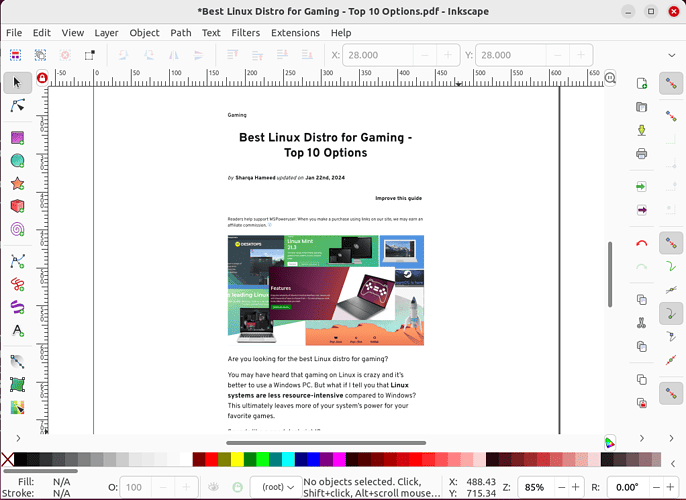Click 'Improve this guide' text on page
The height and width of the screenshot is (500, 686).
pyautogui.click(x=399, y=198)
